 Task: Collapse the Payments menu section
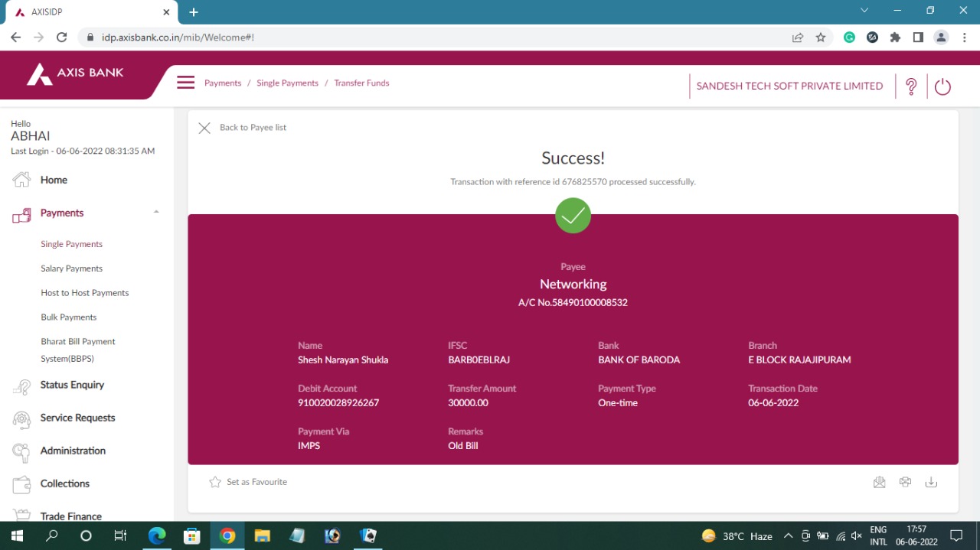pyautogui.click(x=156, y=212)
